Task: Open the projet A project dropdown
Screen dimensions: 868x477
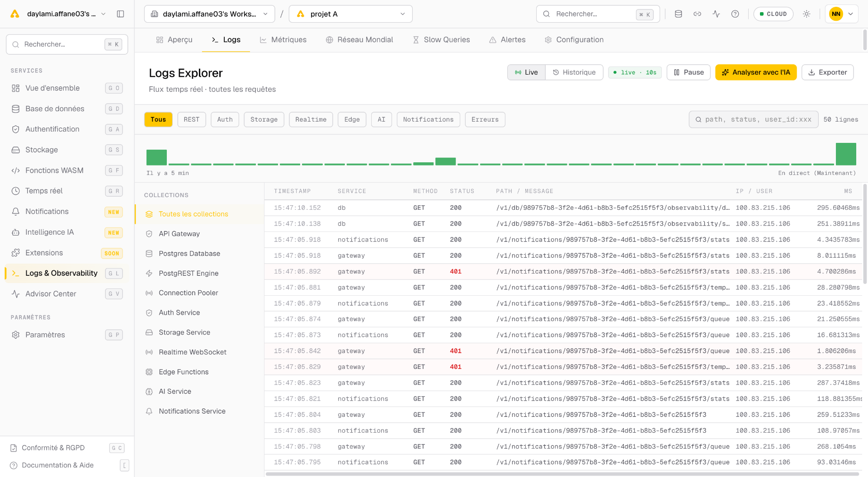Action: 350,14
